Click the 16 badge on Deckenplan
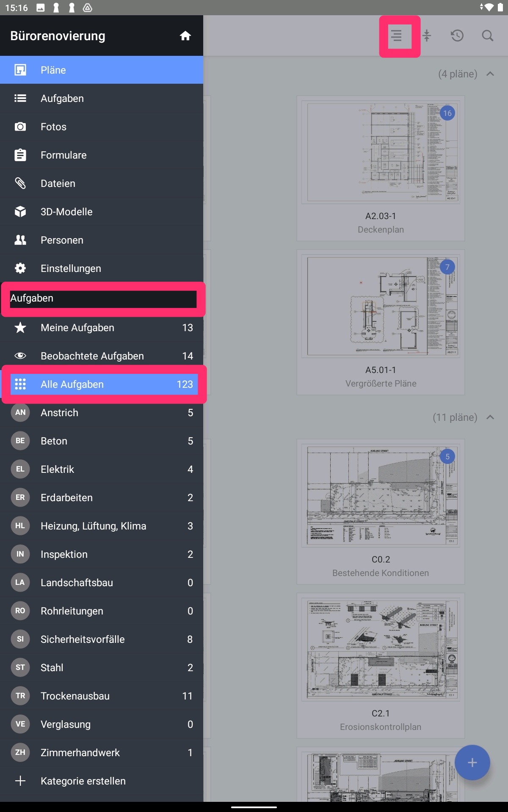The width and height of the screenshot is (508, 812). 447,113
